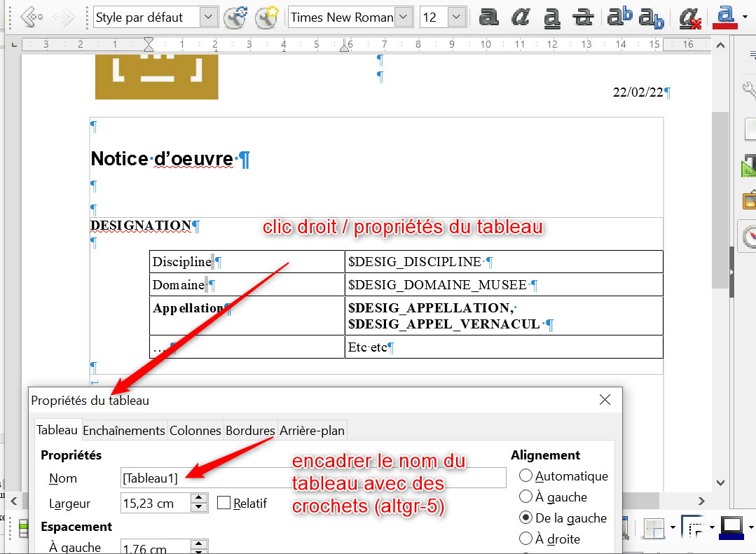This screenshot has height=554, width=756.
Task: Expand the border color dropdown arrow
Action: tap(750, 527)
